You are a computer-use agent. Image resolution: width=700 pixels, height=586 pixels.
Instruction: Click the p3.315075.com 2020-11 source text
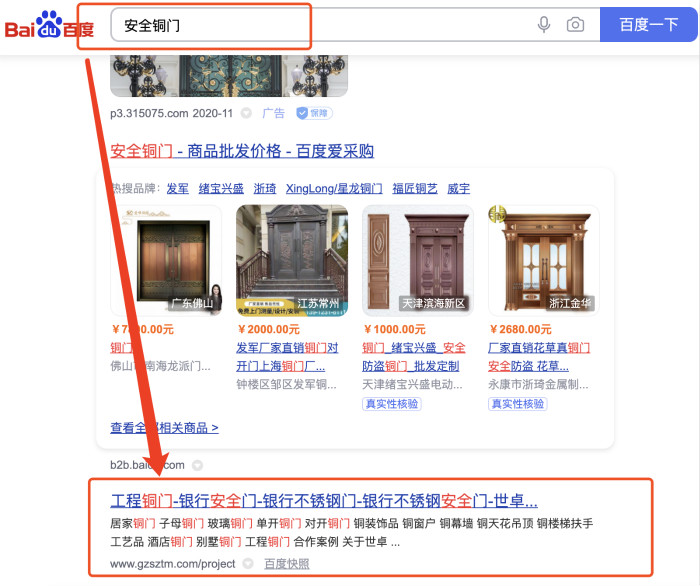(x=171, y=113)
